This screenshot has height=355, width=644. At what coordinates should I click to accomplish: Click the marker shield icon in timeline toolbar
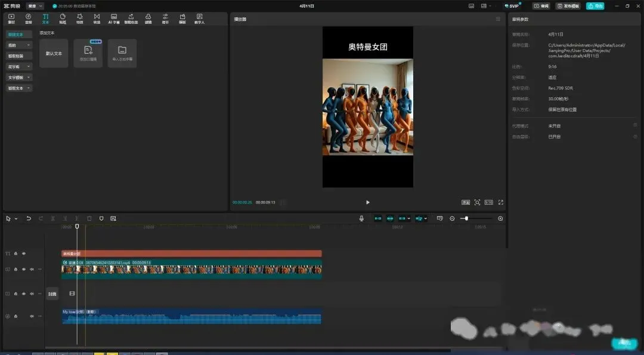pyautogui.click(x=101, y=218)
